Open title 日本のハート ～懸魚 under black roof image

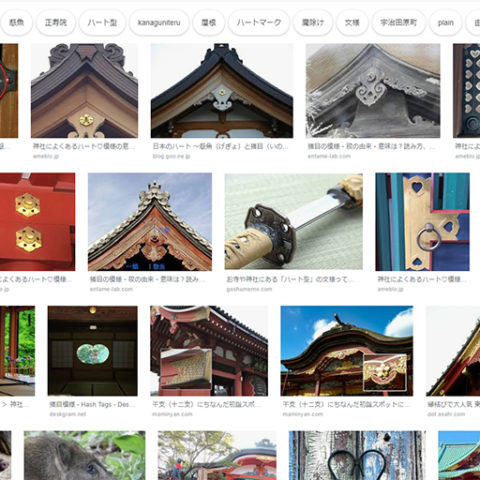[220, 146]
